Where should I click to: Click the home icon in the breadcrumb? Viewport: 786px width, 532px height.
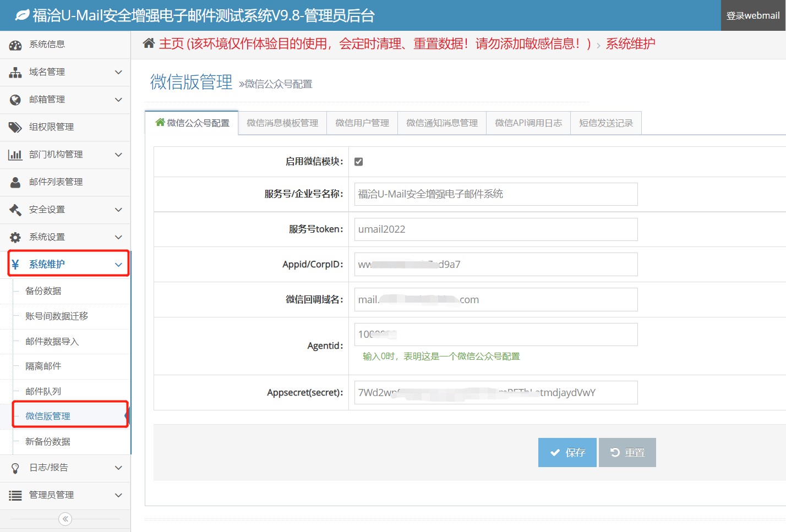pyautogui.click(x=149, y=43)
